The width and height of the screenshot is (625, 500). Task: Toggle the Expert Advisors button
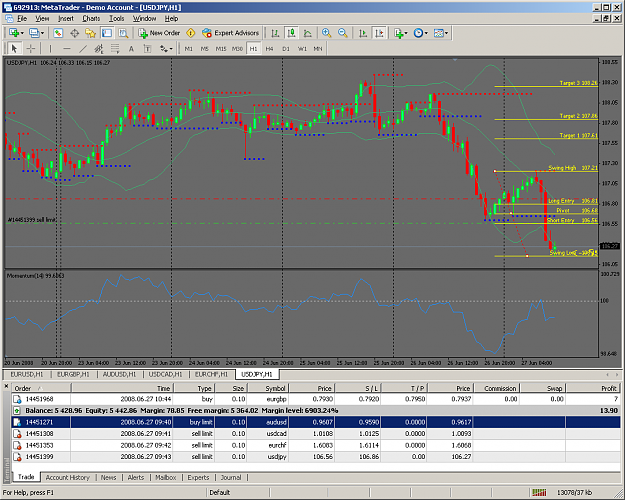click(x=230, y=33)
